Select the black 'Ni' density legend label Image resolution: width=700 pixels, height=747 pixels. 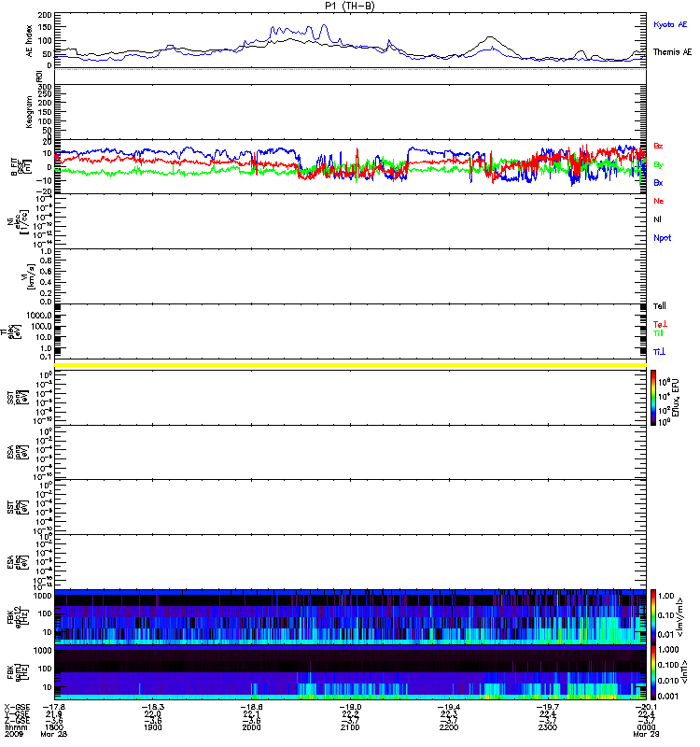coord(657,219)
